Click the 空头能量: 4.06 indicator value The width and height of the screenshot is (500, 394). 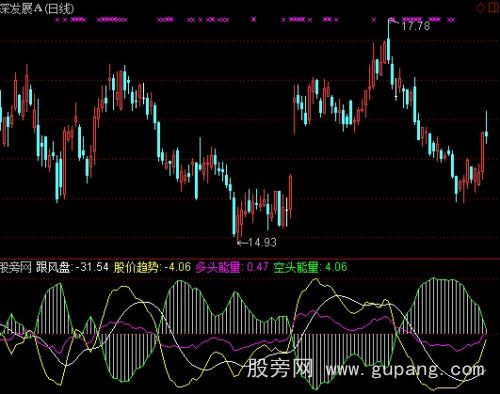tap(310, 267)
